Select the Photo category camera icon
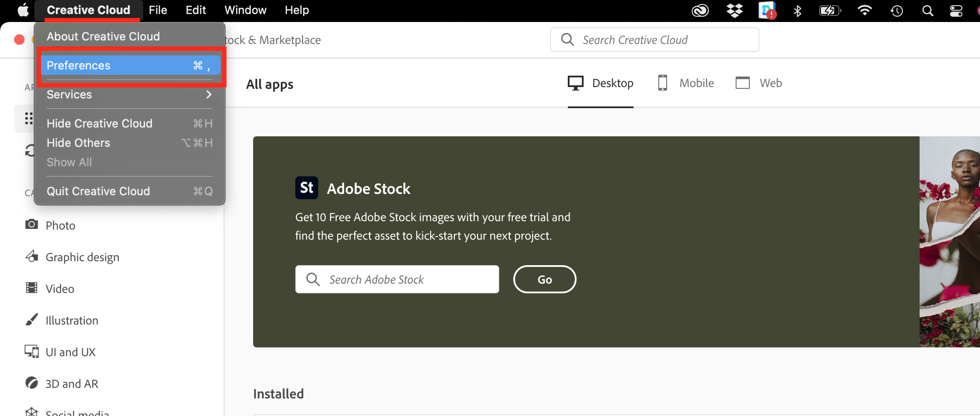The height and width of the screenshot is (416, 980). pos(31,224)
